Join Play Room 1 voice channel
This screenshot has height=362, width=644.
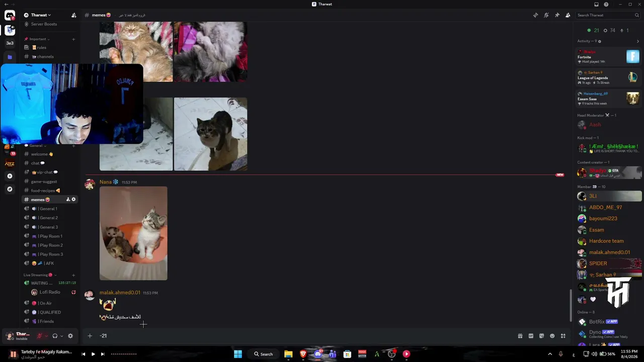tap(50, 236)
